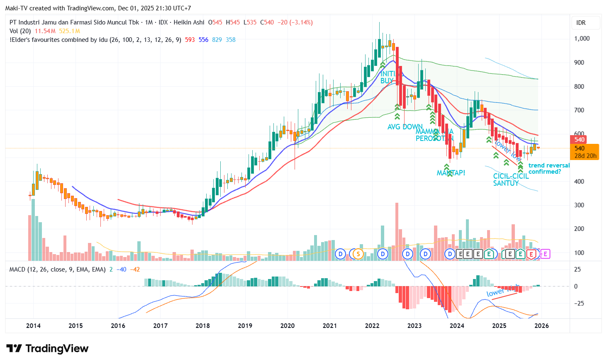This screenshot has height=364, width=607.
Task: Click the indicator value 358
Action: tap(231, 40)
